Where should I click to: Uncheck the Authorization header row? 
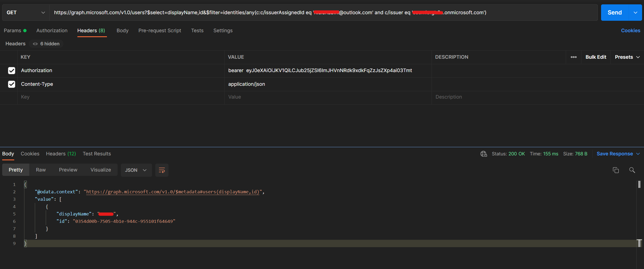click(x=11, y=70)
